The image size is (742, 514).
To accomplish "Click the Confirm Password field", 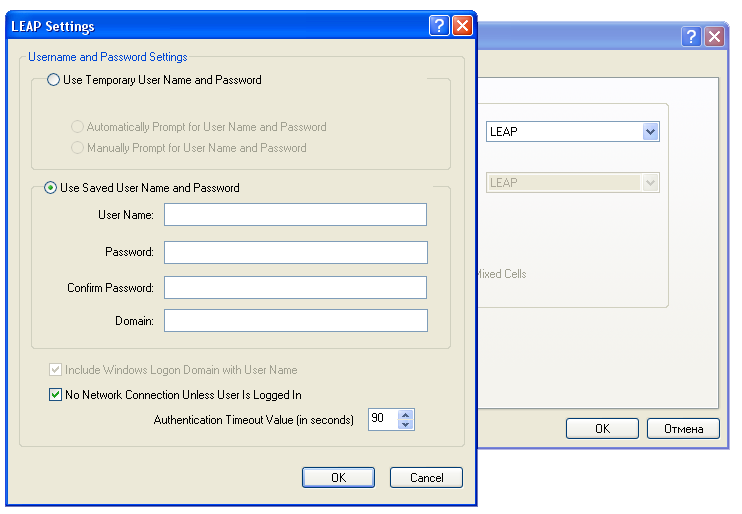I will point(295,288).
